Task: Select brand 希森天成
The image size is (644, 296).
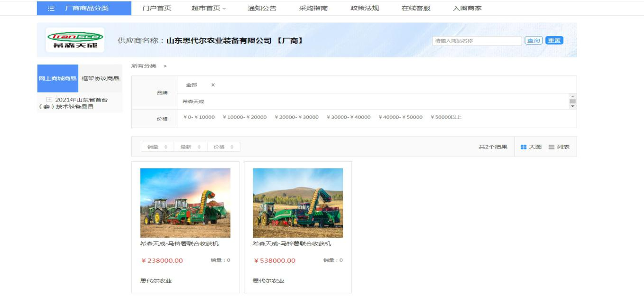Action: 193,102
